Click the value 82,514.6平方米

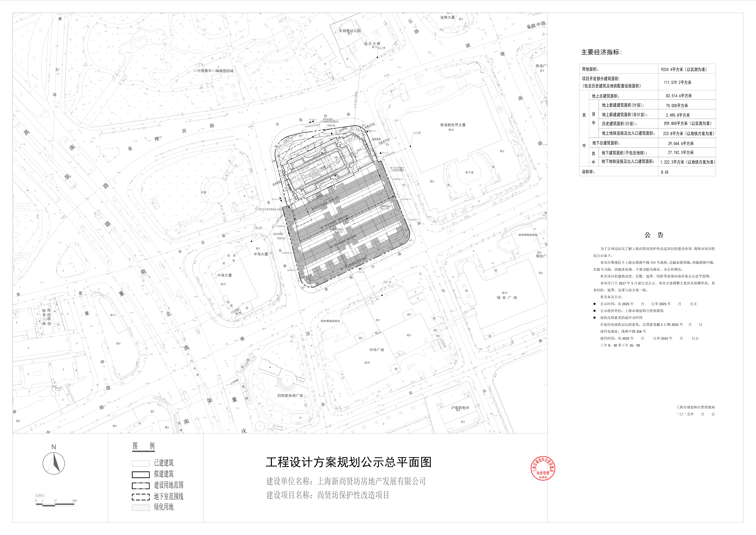[679, 96]
